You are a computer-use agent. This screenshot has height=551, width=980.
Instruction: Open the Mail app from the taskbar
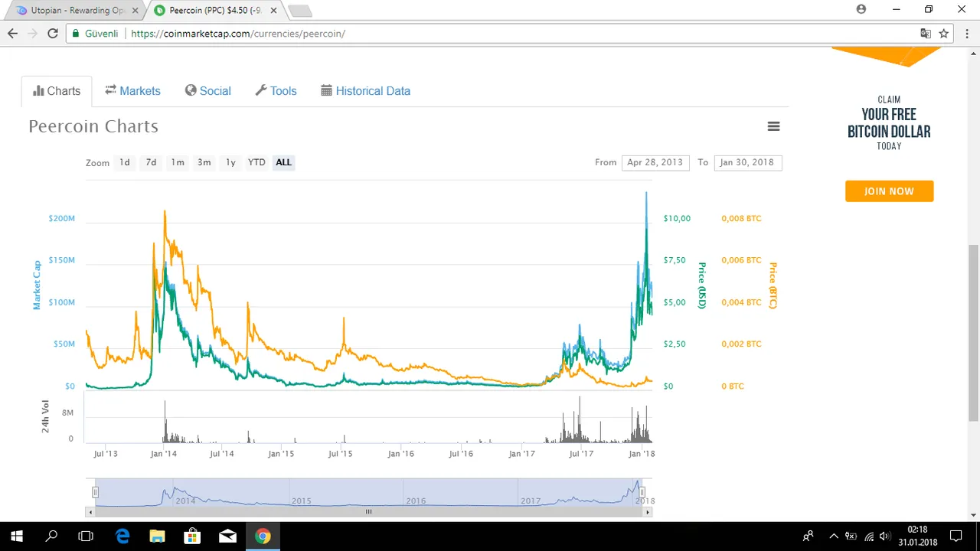(x=227, y=536)
